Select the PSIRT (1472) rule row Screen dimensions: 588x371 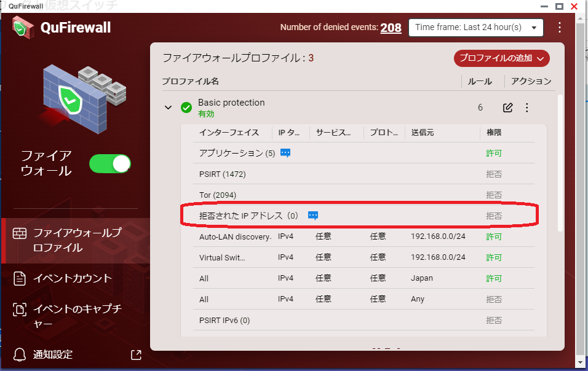(364, 174)
